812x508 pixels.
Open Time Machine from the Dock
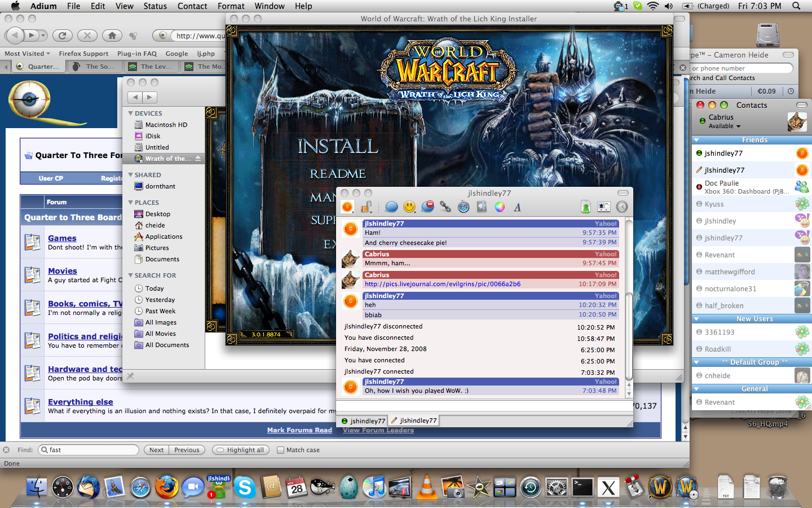pos(531,487)
